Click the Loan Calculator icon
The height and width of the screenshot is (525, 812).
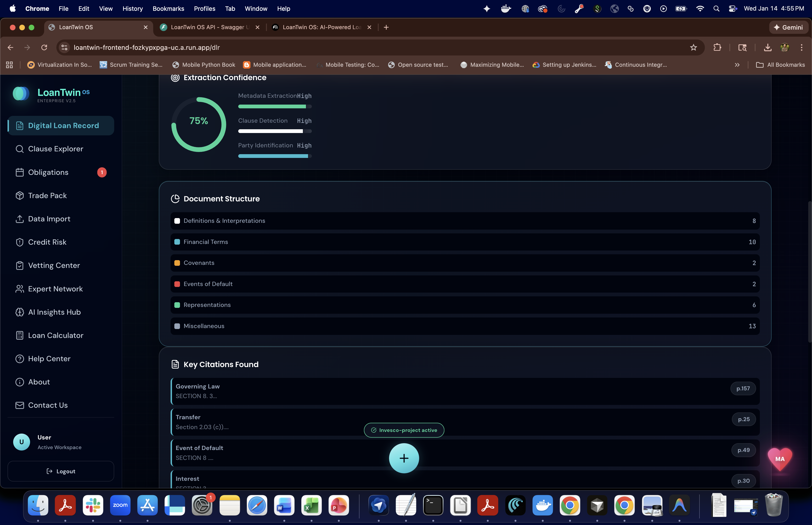[x=20, y=335]
